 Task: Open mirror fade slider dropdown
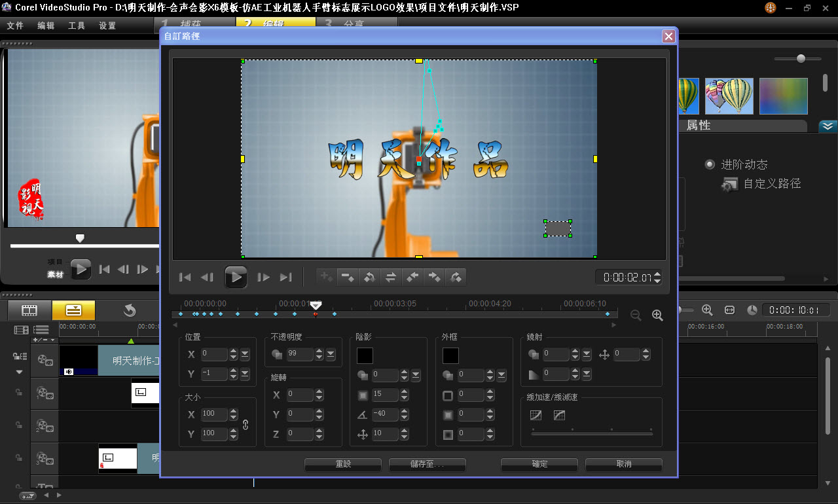click(587, 374)
